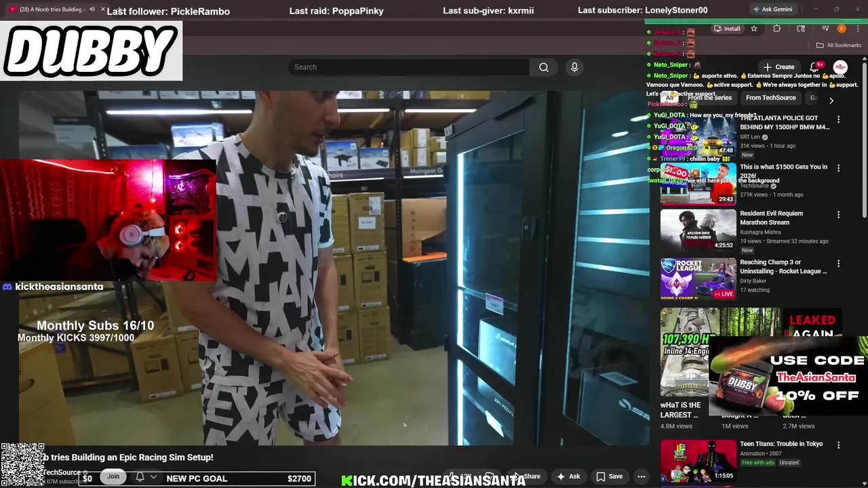Open the Chrome media controls icon

(x=825, y=28)
